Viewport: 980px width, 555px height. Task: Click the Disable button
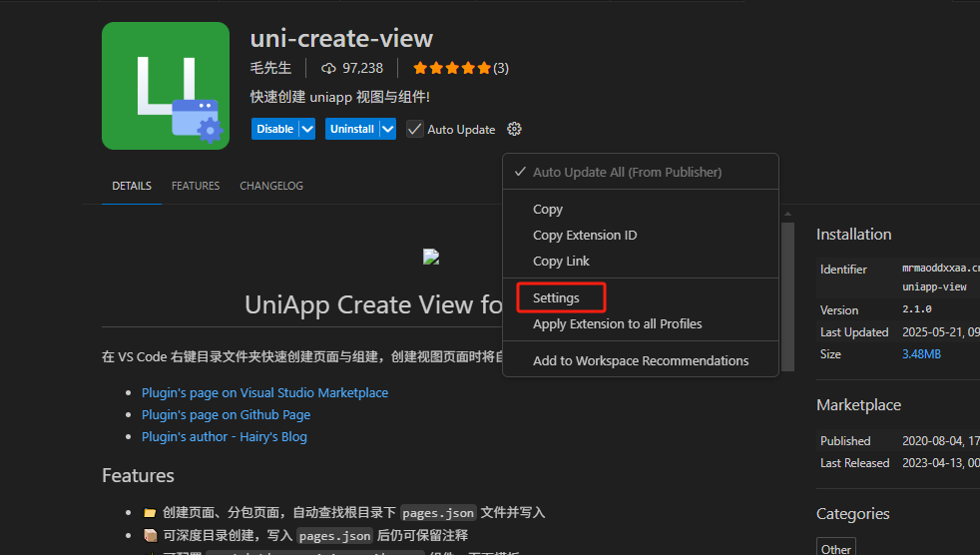pyautogui.click(x=275, y=129)
